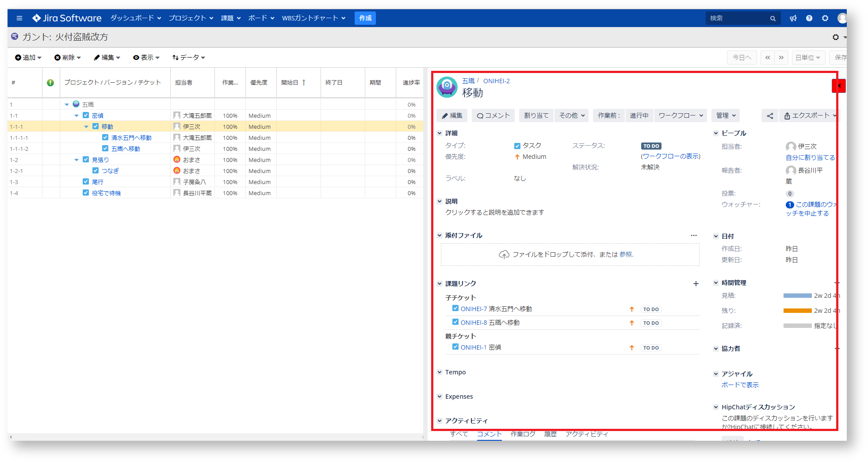868x462 pixels.
Task: Open the attachments more options ellipsis
Action: (694, 235)
